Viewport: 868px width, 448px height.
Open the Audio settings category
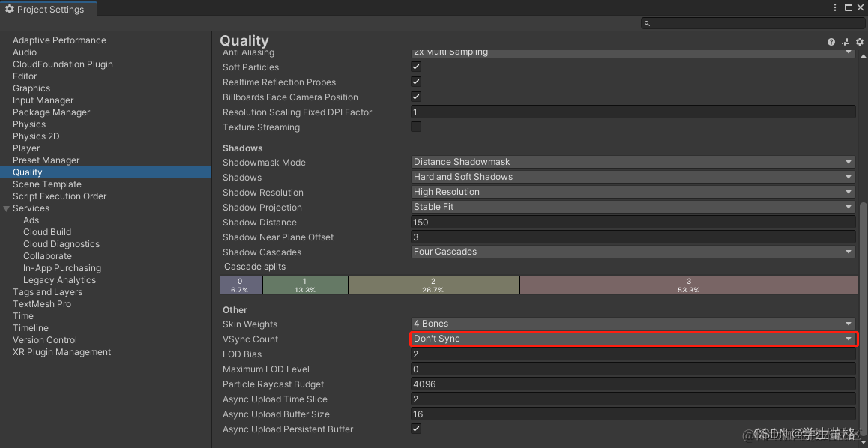(x=24, y=52)
